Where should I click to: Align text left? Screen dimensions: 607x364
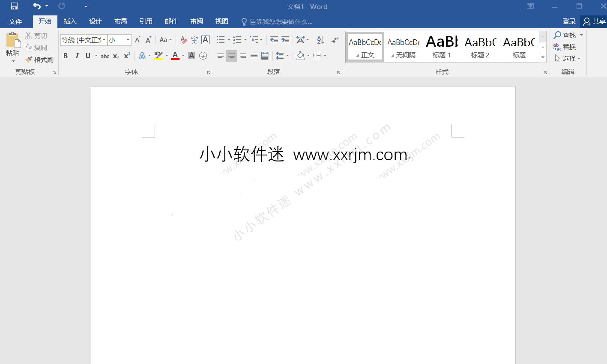click(221, 56)
